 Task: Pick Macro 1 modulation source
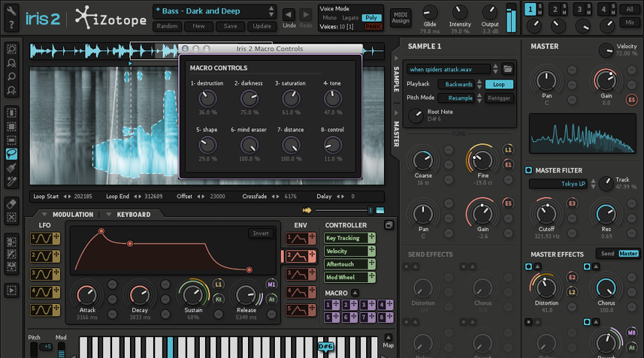(x=332, y=305)
